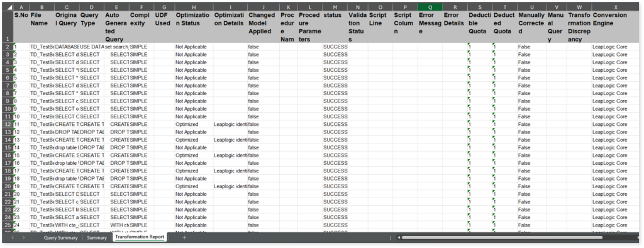Click the 'UDF Used' header cell
Screen dimensions: 644x248
click(x=164, y=26)
